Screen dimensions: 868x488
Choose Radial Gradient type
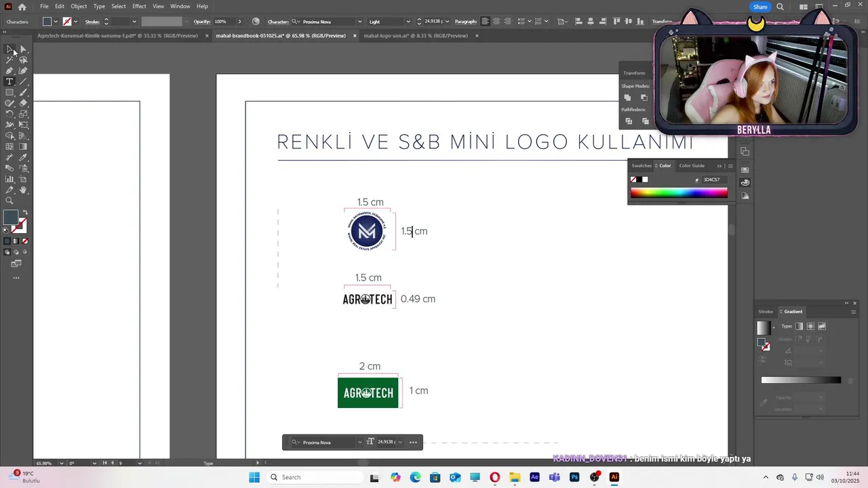point(810,327)
